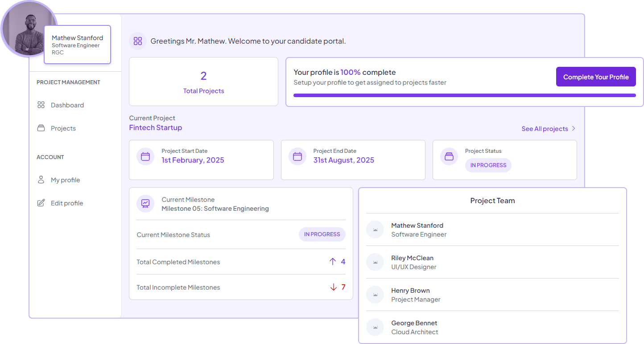Screen dimensions: 644x344
Task: Click the up arrow next to completed milestones
Action: pyautogui.click(x=333, y=262)
